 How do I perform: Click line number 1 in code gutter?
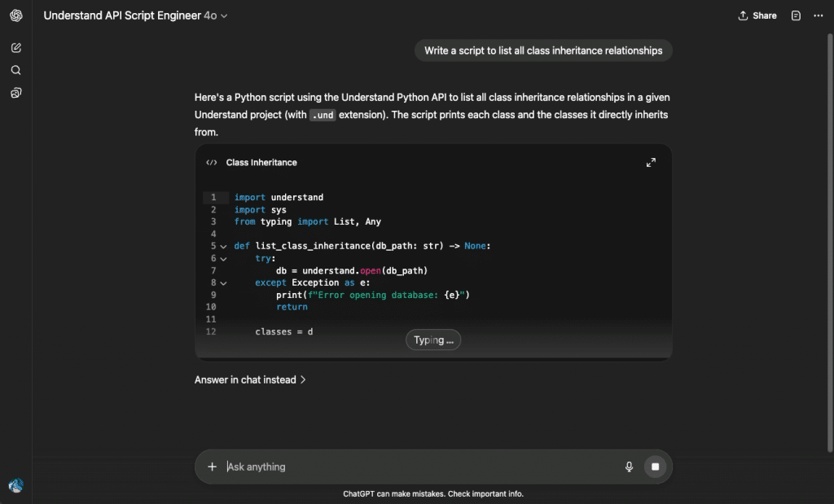213,197
